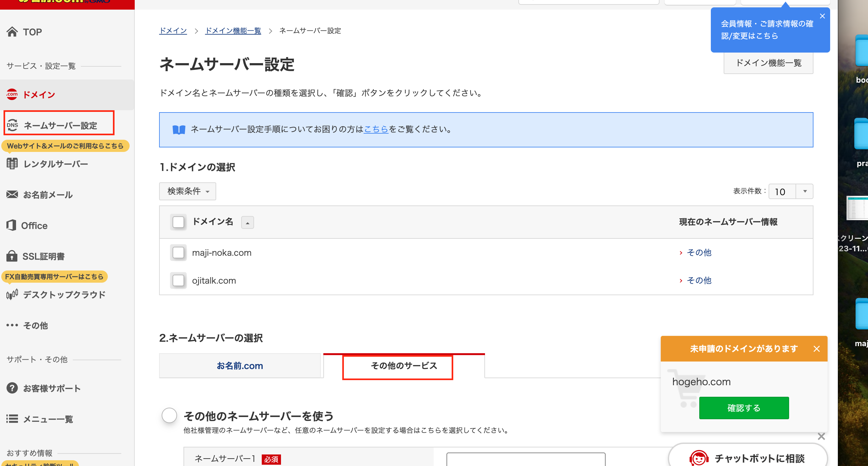Image resolution: width=868 pixels, height=466 pixels.
Task: Select the 'other nameservers' radio button
Action: (x=169, y=415)
